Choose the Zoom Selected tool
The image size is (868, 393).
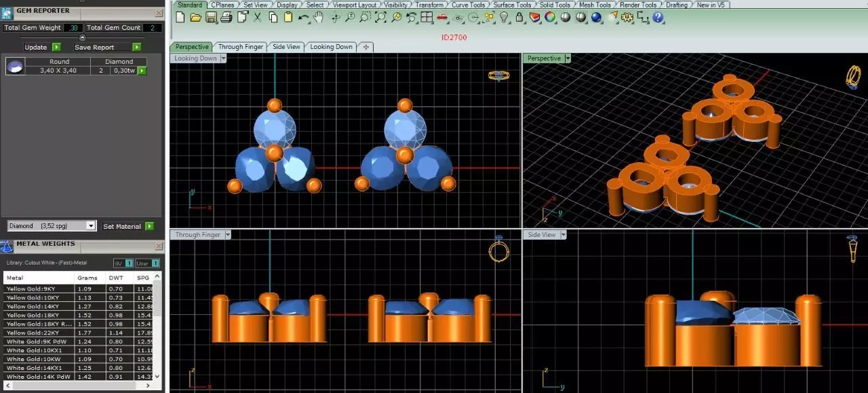coord(396,17)
